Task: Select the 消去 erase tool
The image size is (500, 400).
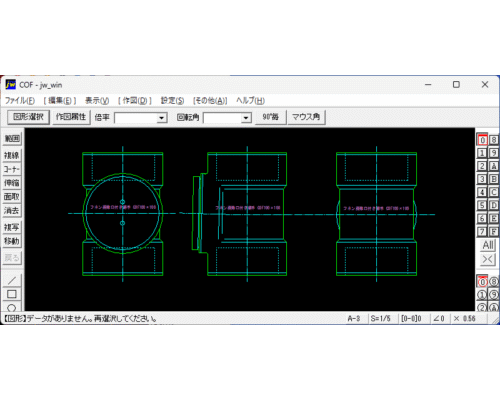Action: click(12, 210)
